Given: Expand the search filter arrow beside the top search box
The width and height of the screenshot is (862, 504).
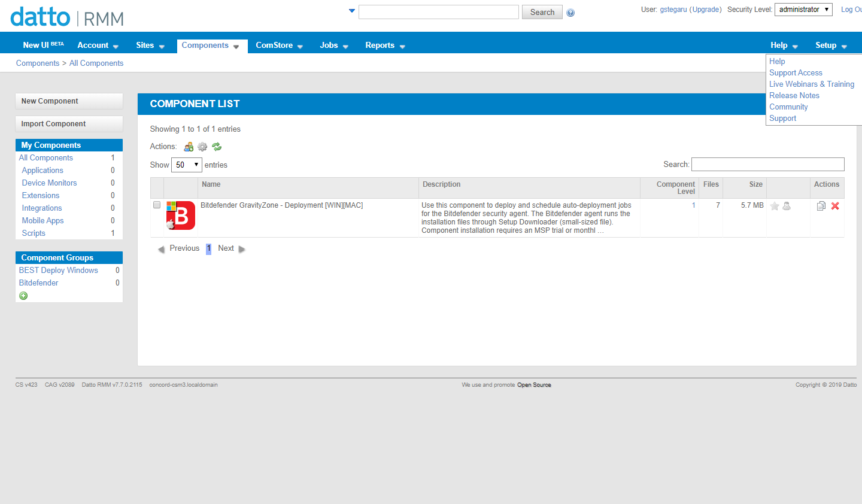Looking at the screenshot, I should tap(352, 11).
